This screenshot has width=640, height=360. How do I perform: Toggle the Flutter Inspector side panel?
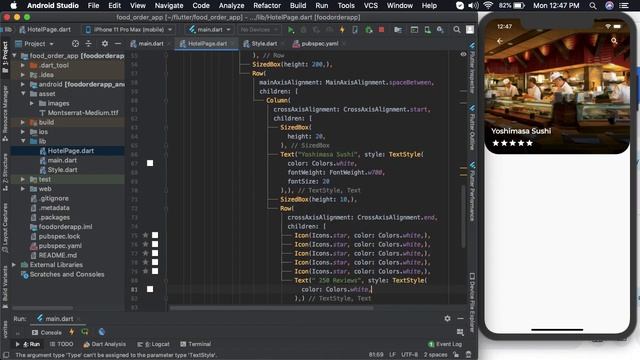(x=472, y=67)
